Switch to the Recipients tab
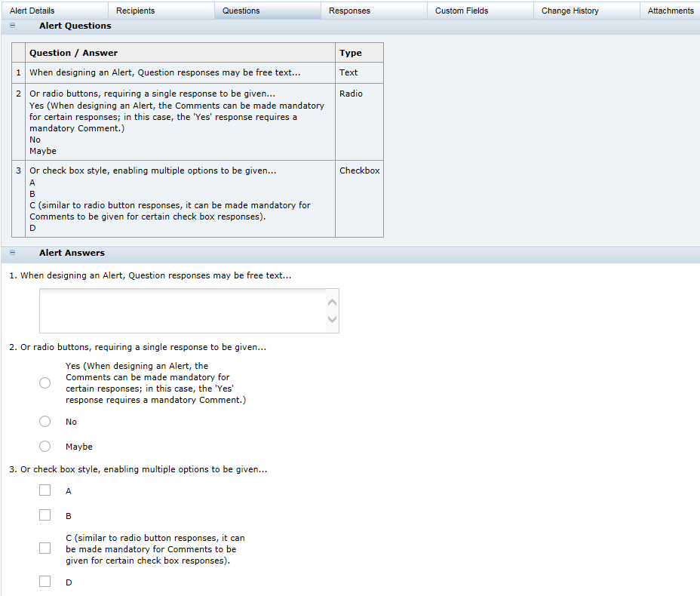 click(x=137, y=10)
